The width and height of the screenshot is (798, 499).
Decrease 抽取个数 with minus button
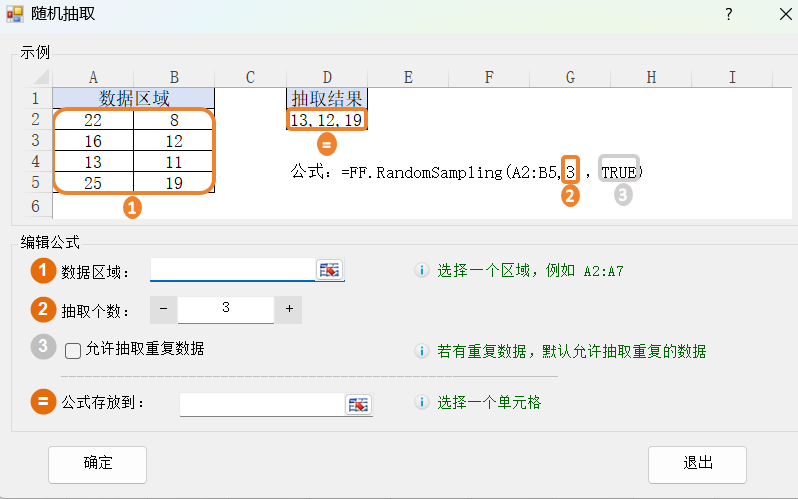[x=164, y=310]
